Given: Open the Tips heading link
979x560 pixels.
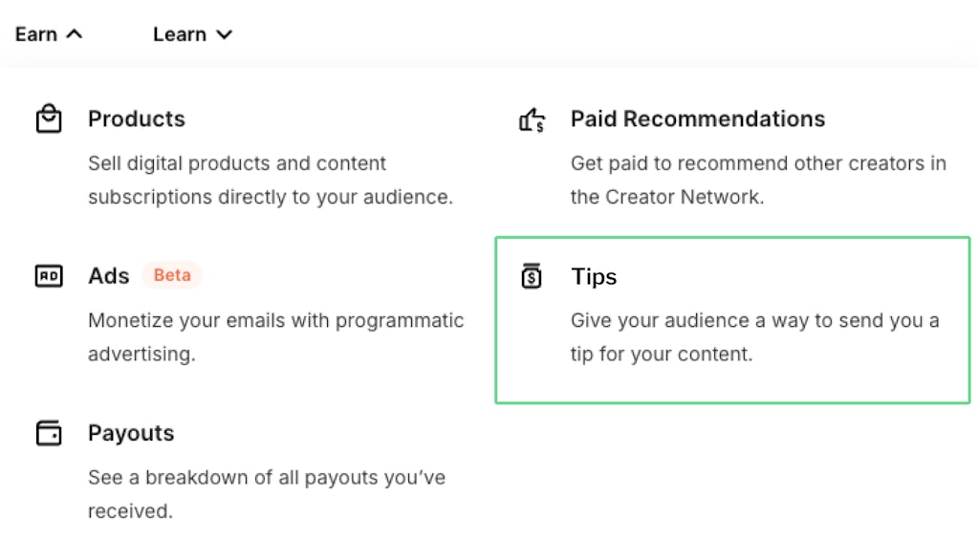Looking at the screenshot, I should tap(594, 277).
